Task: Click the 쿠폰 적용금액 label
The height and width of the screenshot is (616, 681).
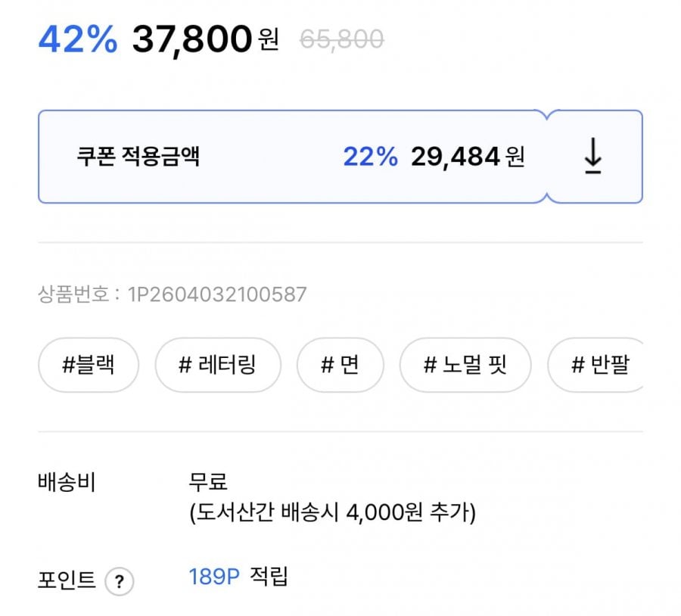Action: 138,157
